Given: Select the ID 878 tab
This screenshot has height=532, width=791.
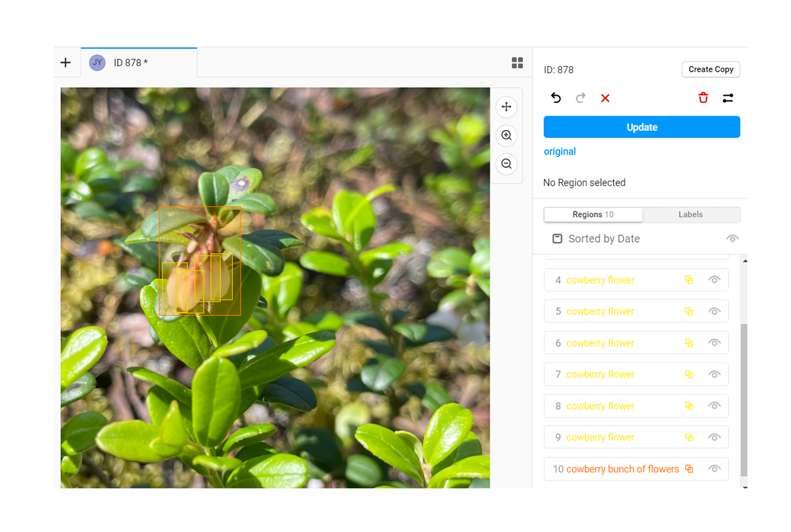Looking at the screenshot, I should [x=139, y=63].
